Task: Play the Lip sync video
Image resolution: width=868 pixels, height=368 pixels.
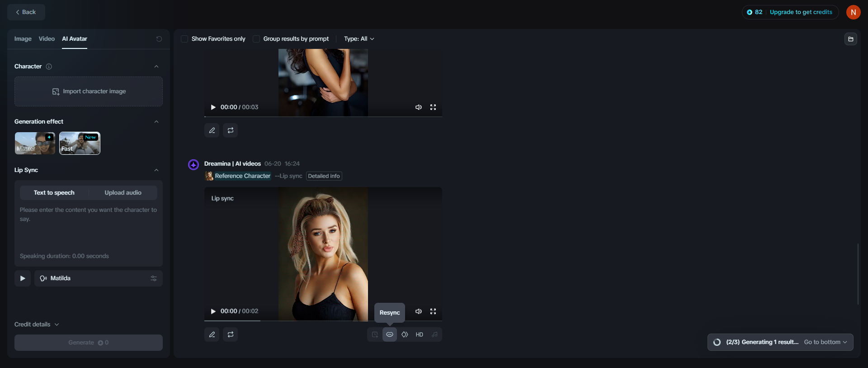Action: 213,311
